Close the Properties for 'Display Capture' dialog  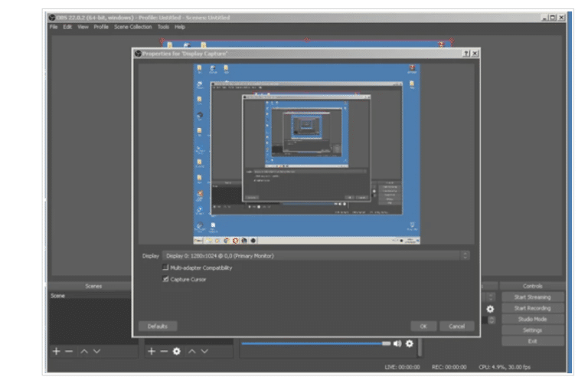[x=475, y=54]
